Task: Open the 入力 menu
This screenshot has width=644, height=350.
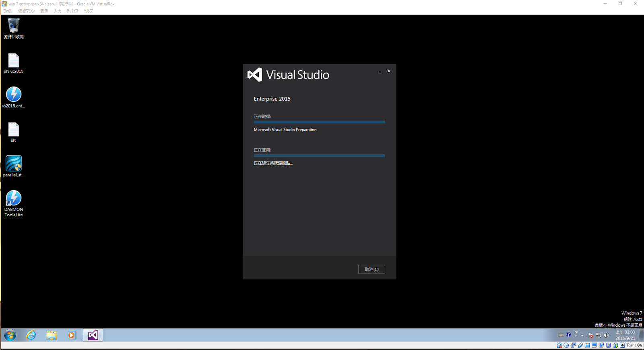Action: 58,11
